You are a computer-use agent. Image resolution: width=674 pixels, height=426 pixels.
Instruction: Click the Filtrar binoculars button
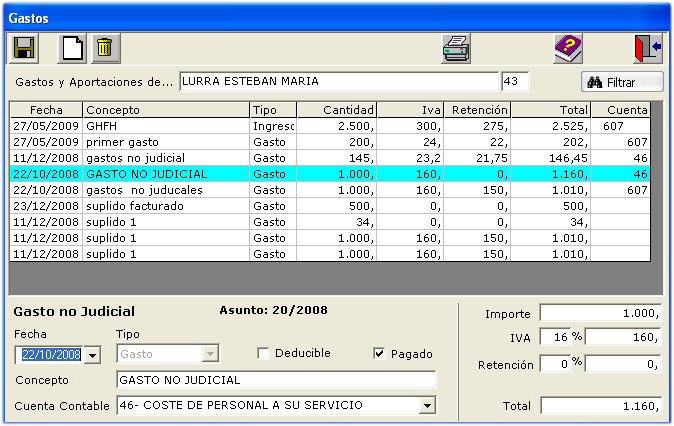pyautogui.click(x=622, y=82)
